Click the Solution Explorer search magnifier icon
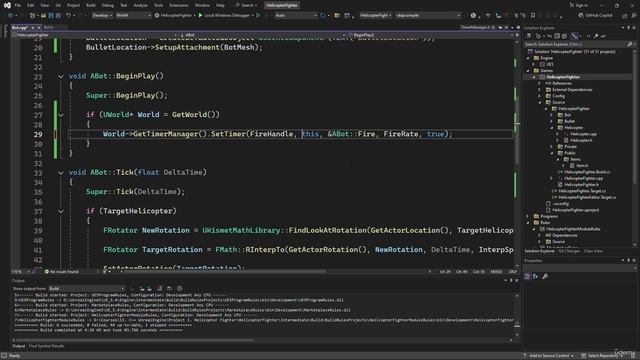 point(630,44)
